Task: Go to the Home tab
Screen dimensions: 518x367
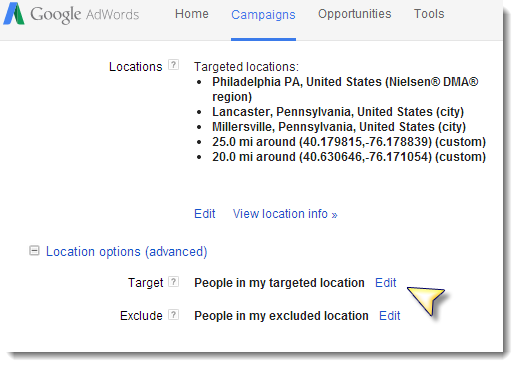Action: pos(192,14)
